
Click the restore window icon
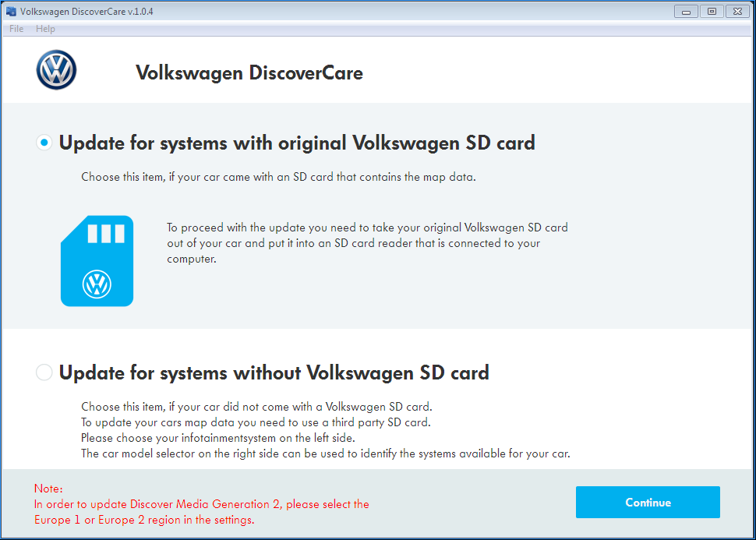[x=712, y=11]
